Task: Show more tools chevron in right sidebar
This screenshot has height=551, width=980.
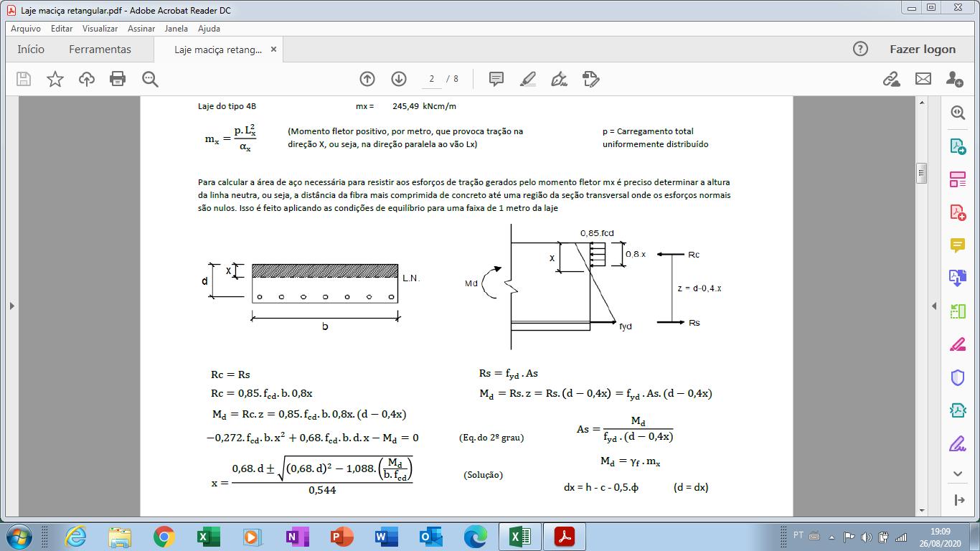Action: click(x=958, y=474)
